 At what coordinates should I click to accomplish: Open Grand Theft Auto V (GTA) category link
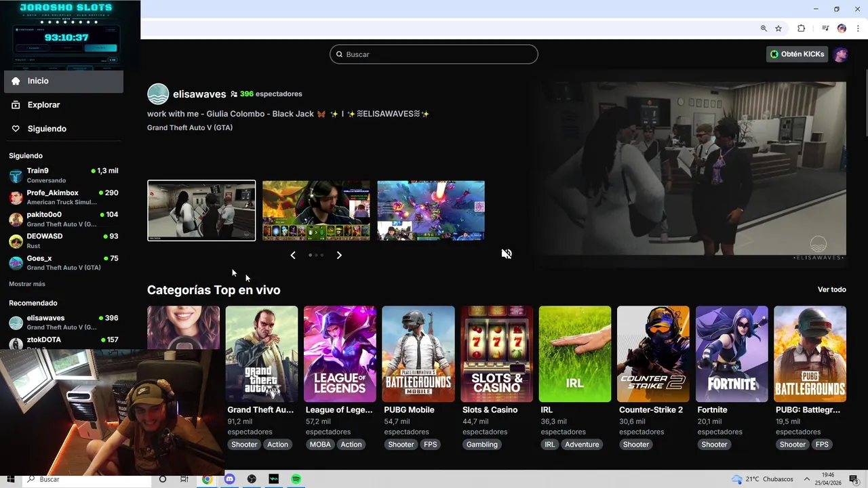click(x=190, y=127)
